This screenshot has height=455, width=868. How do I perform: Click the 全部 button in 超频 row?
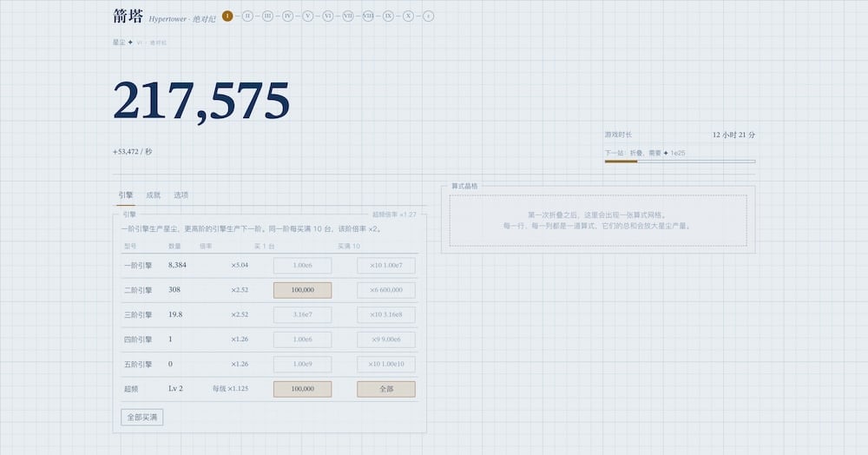click(386, 389)
